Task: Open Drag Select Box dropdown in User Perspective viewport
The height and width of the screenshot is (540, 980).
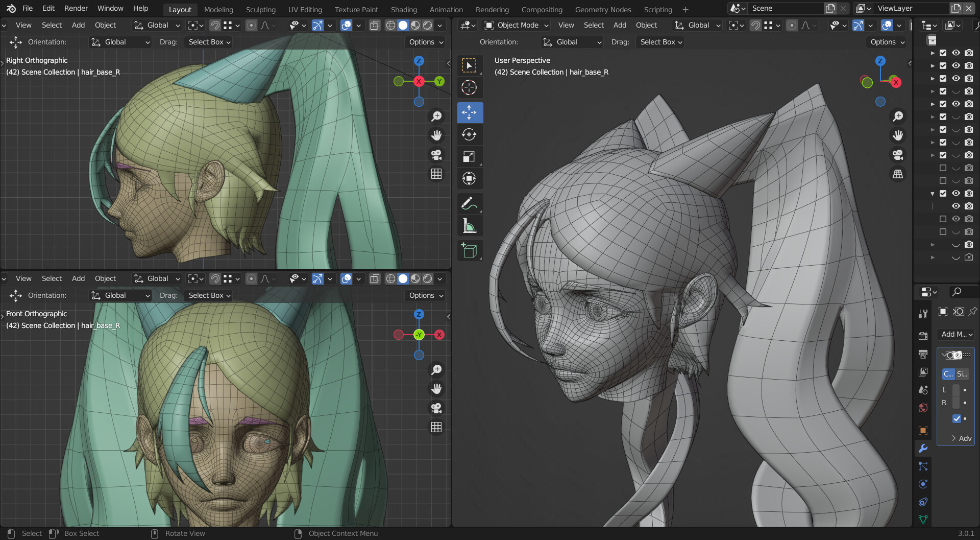Action: point(661,42)
